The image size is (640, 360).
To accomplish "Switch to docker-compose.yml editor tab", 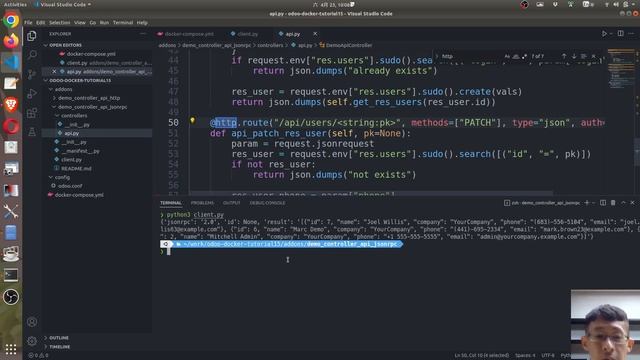I will [186, 34].
